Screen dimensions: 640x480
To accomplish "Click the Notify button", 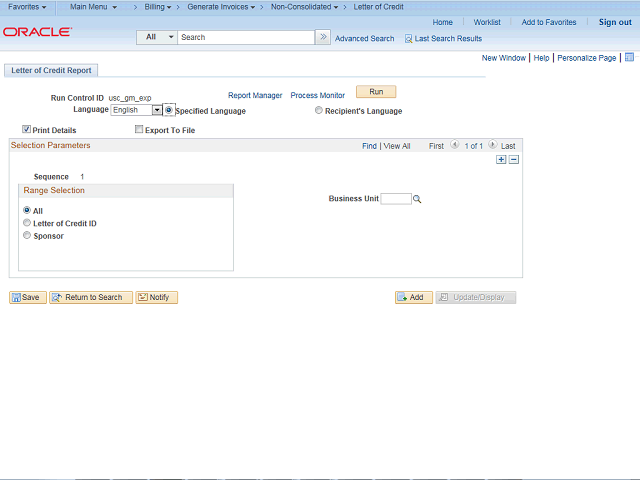I will (157, 297).
